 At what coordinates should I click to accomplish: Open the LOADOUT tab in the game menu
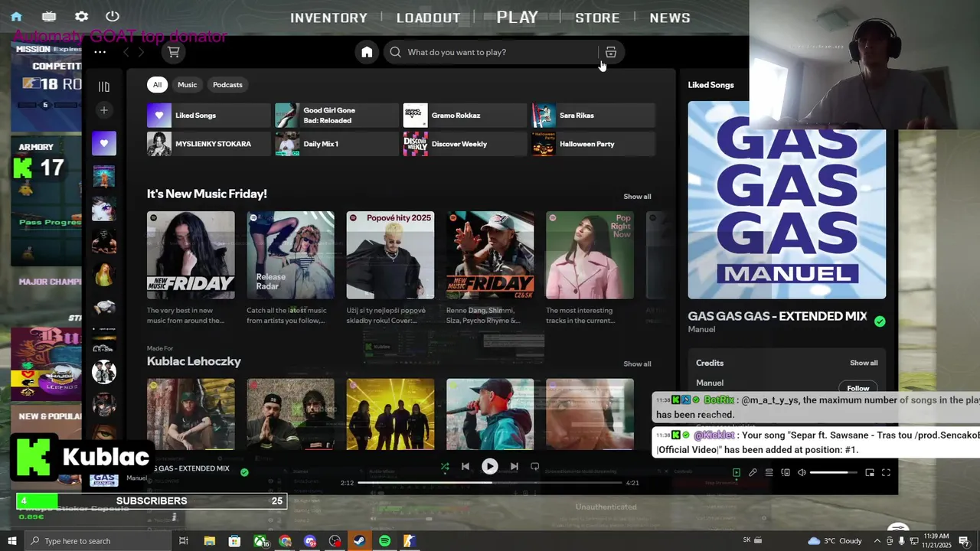pyautogui.click(x=429, y=18)
